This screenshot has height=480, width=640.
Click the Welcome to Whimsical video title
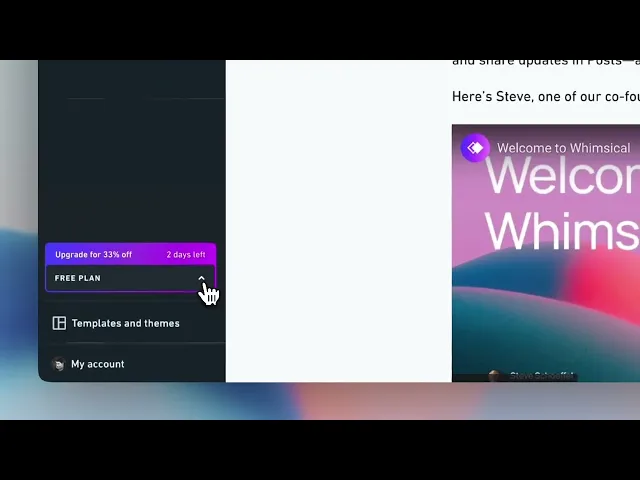[563, 148]
